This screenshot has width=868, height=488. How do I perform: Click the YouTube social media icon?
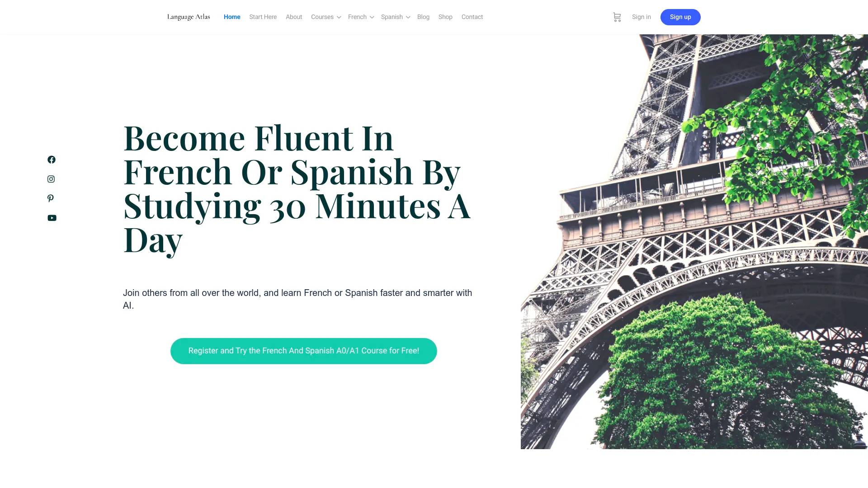point(52,217)
